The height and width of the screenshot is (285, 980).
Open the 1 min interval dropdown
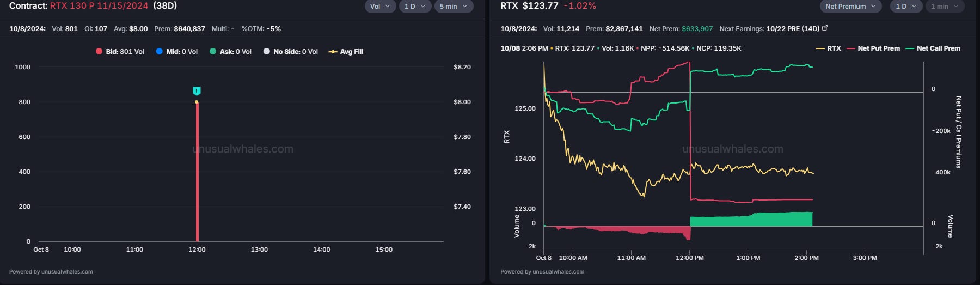945,6
